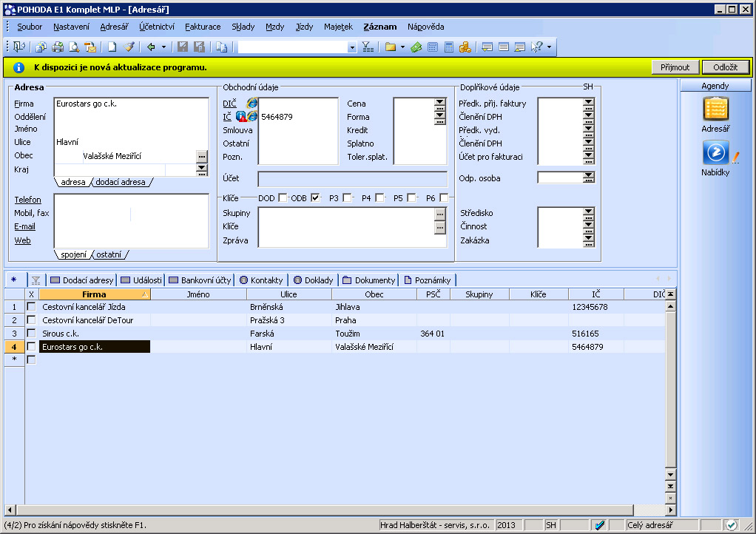Click the gold coins toolbar icon

[465, 47]
